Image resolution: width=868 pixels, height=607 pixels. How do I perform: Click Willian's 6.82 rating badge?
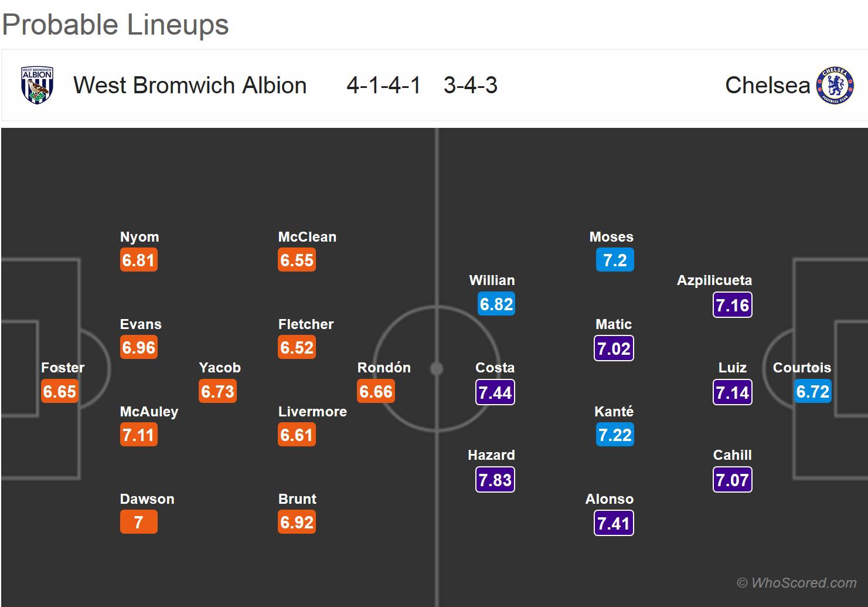496,304
